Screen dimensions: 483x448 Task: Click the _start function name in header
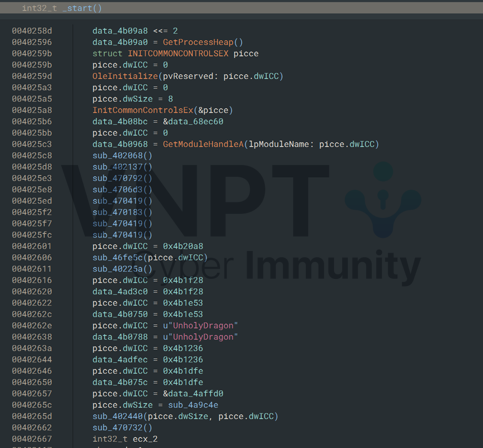coord(82,8)
